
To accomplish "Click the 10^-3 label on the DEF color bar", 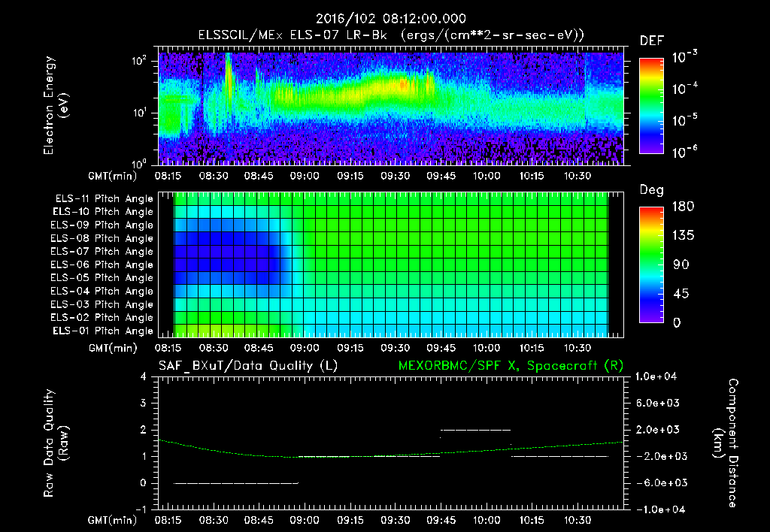I will [684, 56].
